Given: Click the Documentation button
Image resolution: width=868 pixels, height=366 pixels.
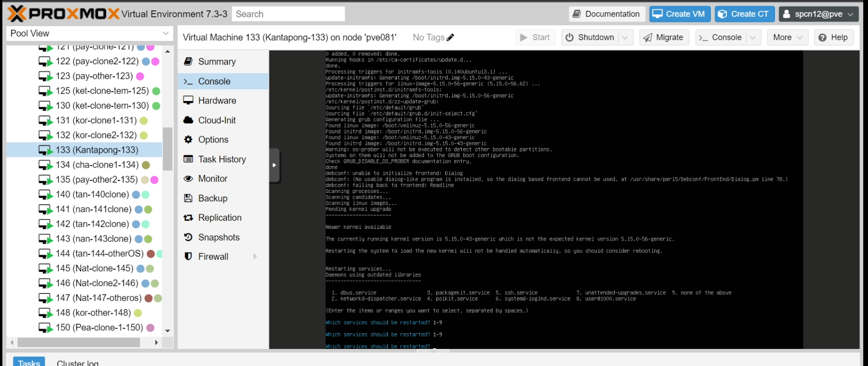Looking at the screenshot, I should click(607, 14).
